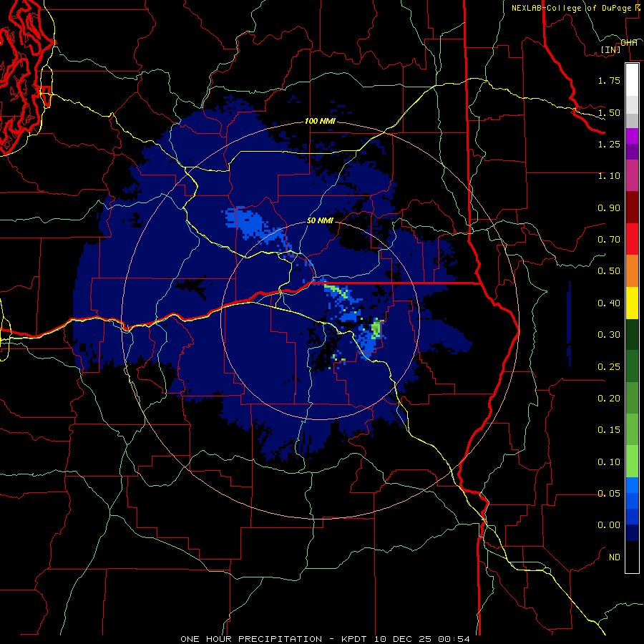The height and width of the screenshot is (644, 644).
Task: Click the [IN] units label
Action: [x=610, y=49]
